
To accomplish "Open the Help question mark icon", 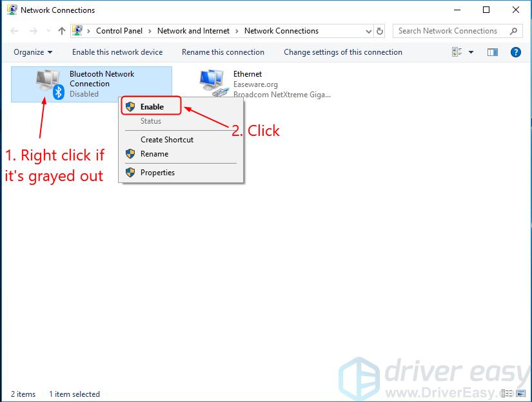I will pyautogui.click(x=515, y=52).
